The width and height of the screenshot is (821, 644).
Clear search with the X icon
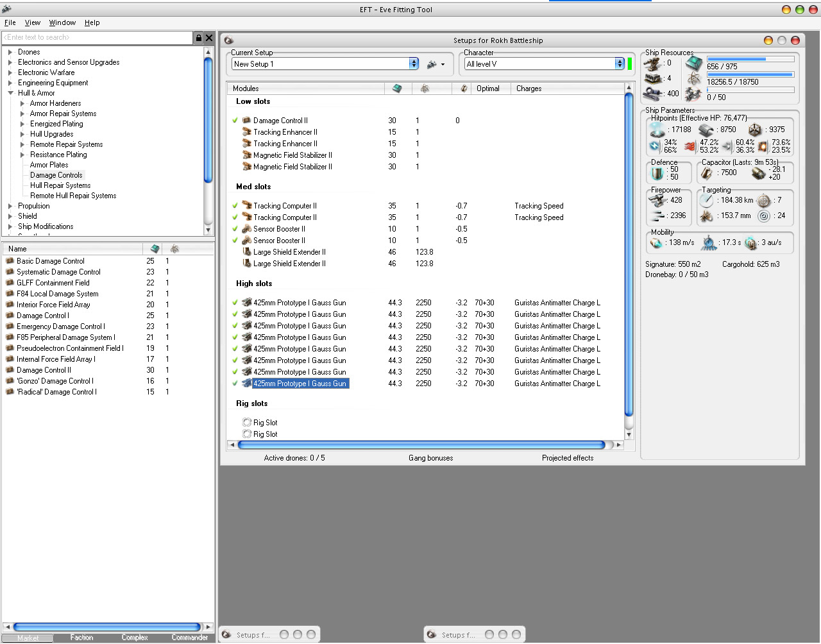click(209, 38)
